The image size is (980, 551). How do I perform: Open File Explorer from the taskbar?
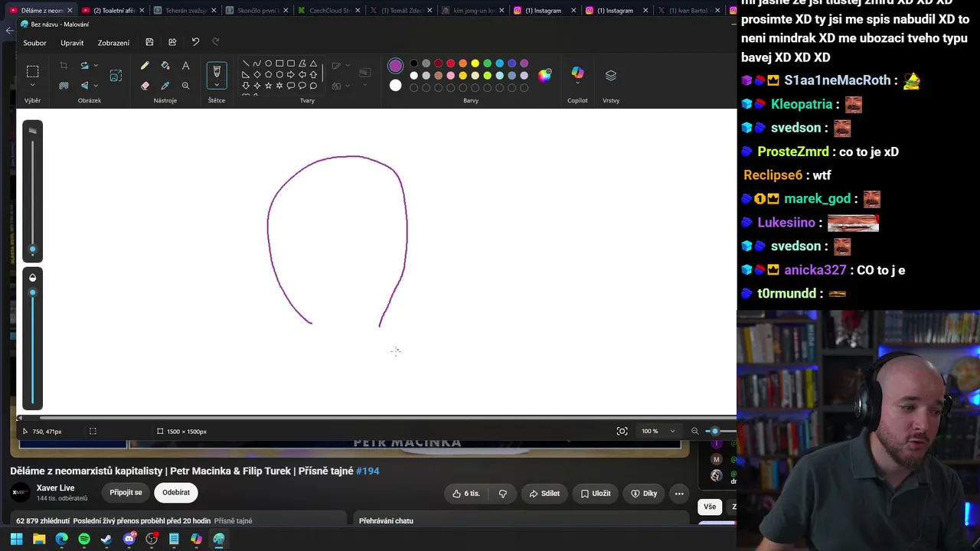(x=39, y=539)
